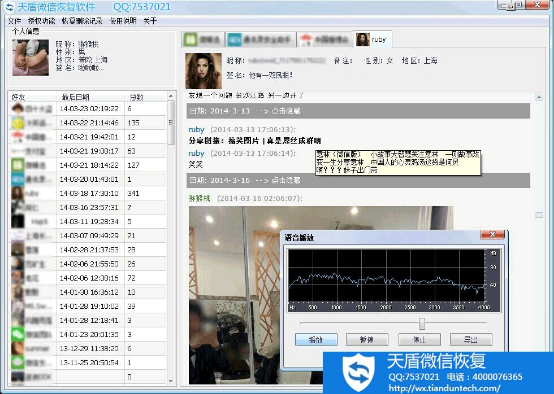Click the green WeChat avatar dated 14-01-23 20:01:35

point(18,335)
